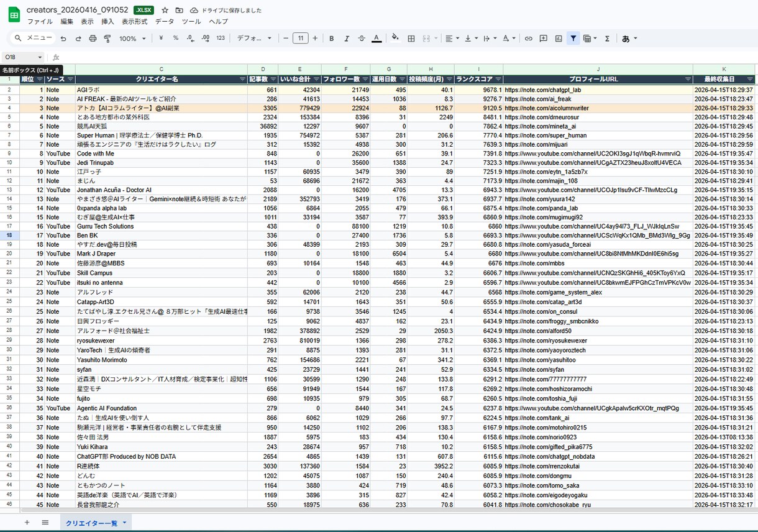Open filter for 最終収集日 column

pos(750,80)
